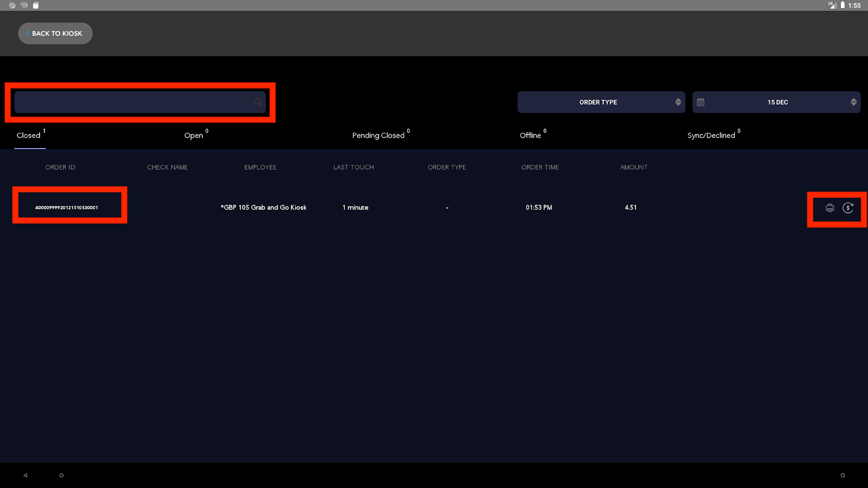
Task: Click the search magnifier icon
Action: [258, 102]
